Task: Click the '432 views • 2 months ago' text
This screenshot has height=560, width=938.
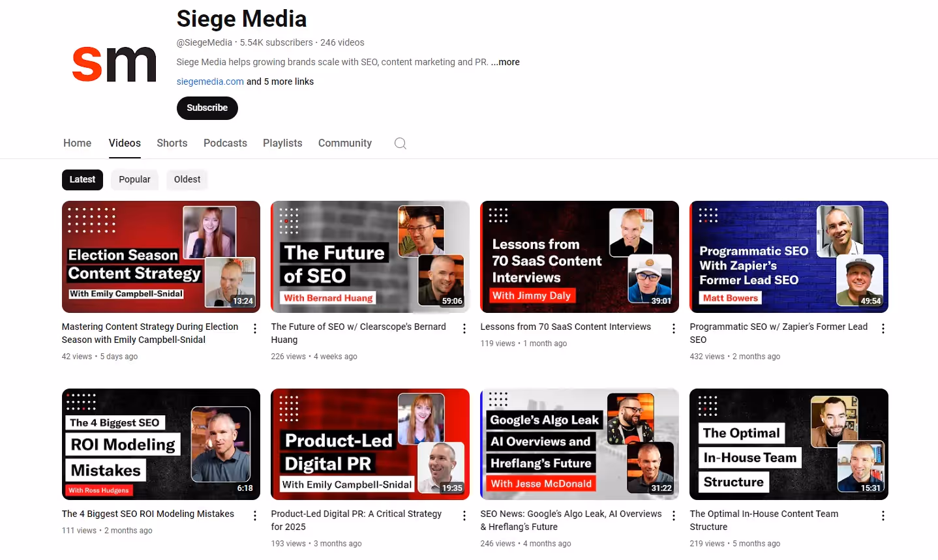Action: coord(735,357)
